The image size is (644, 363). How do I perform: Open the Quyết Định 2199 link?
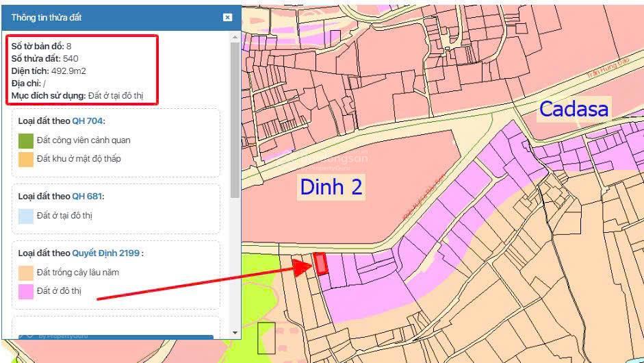click(x=106, y=253)
